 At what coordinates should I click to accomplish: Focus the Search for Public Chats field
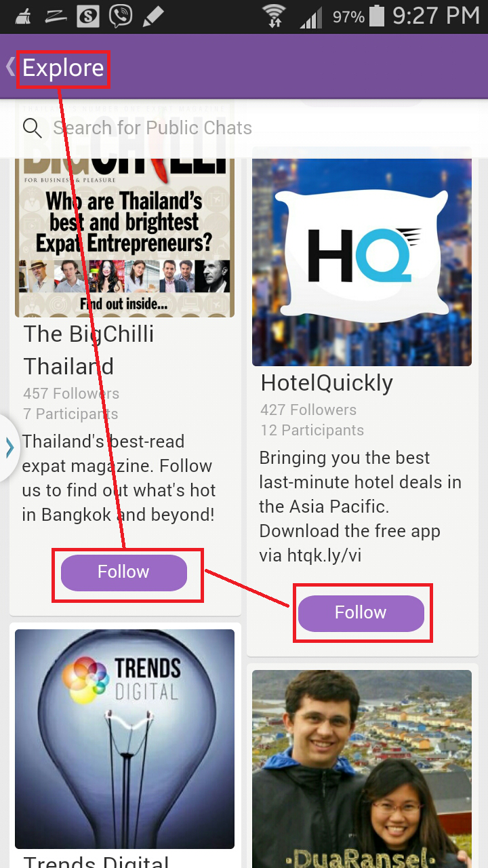click(x=244, y=127)
